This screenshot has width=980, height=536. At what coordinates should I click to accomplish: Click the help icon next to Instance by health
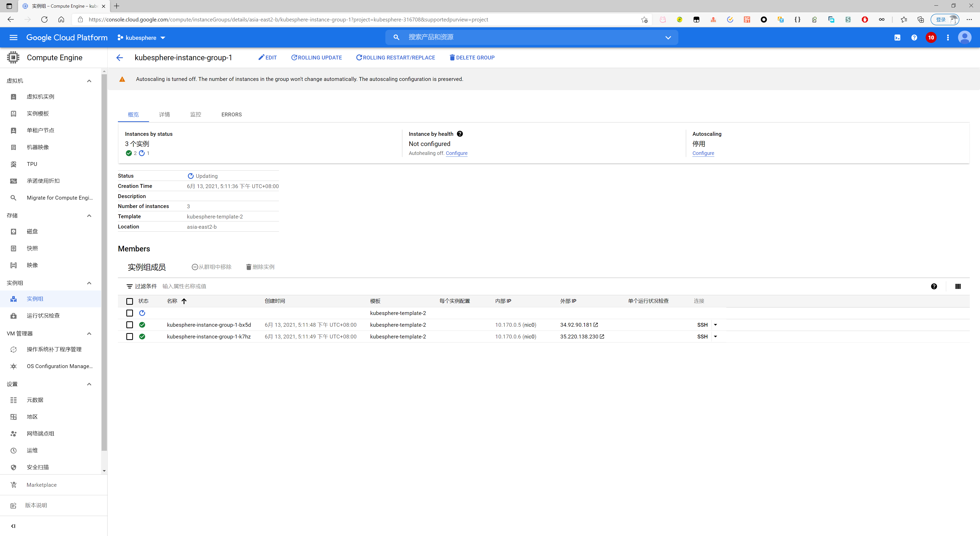click(x=460, y=134)
